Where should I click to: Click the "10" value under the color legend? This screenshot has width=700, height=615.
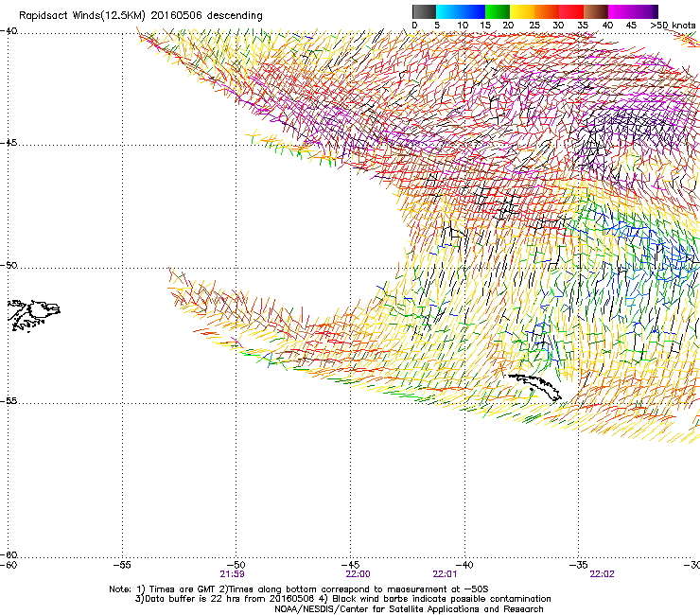[463, 26]
